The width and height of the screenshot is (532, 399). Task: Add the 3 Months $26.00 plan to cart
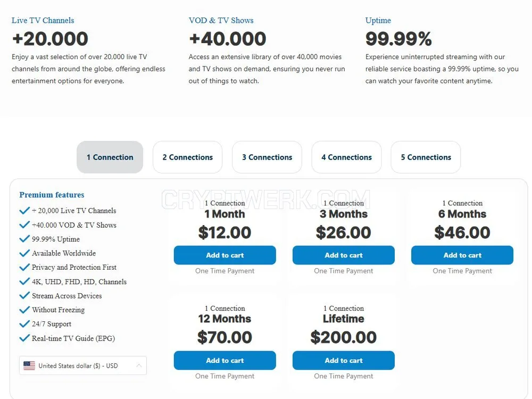(344, 255)
